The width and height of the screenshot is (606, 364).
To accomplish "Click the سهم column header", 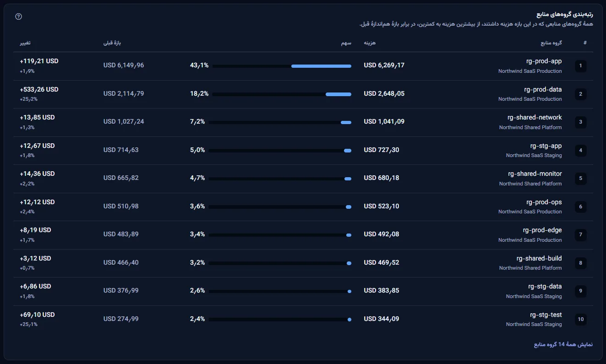I will tap(346, 43).
